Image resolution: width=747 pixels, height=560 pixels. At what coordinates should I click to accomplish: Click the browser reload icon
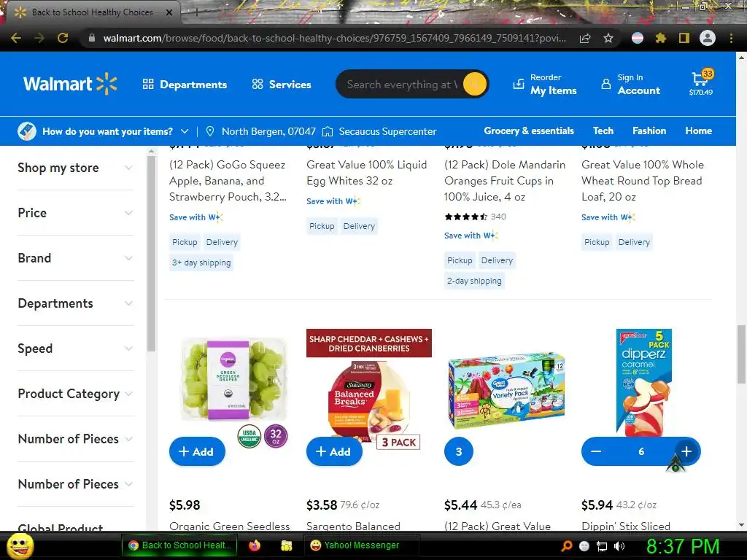pos(63,38)
